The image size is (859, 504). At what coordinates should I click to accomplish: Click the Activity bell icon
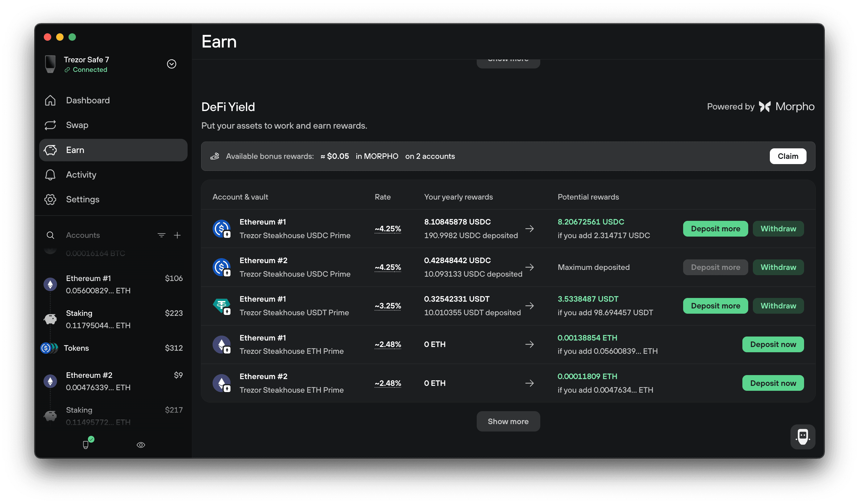click(50, 175)
